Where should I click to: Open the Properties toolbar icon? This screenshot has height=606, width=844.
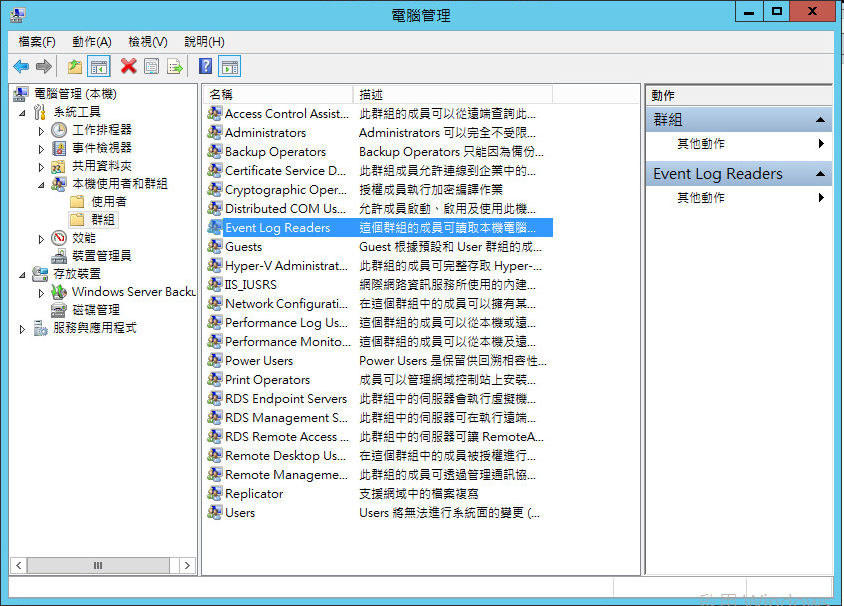coord(151,67)
